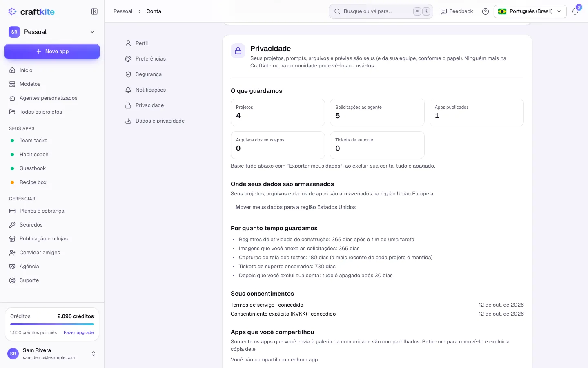The width and height of the screenshot is (588, 368).
Task: Click Mover meus dados para a região Estados Unidos
Action: pos(296,207)
